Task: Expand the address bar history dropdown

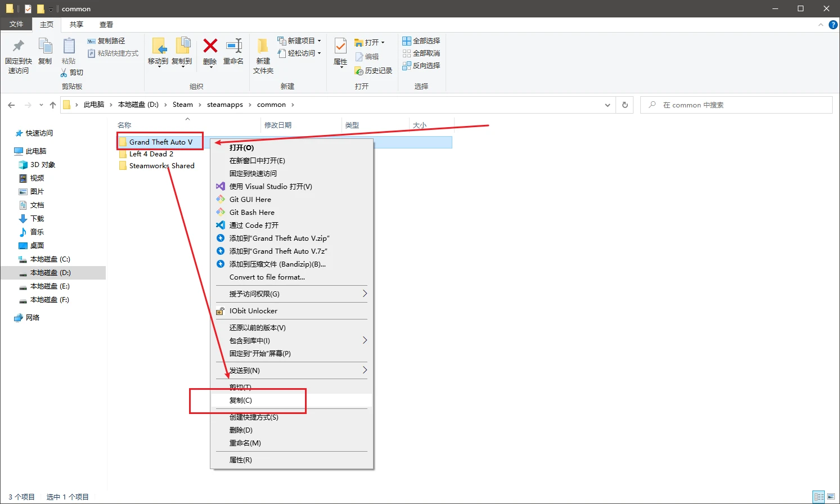Action: click(x=607, y=105)
